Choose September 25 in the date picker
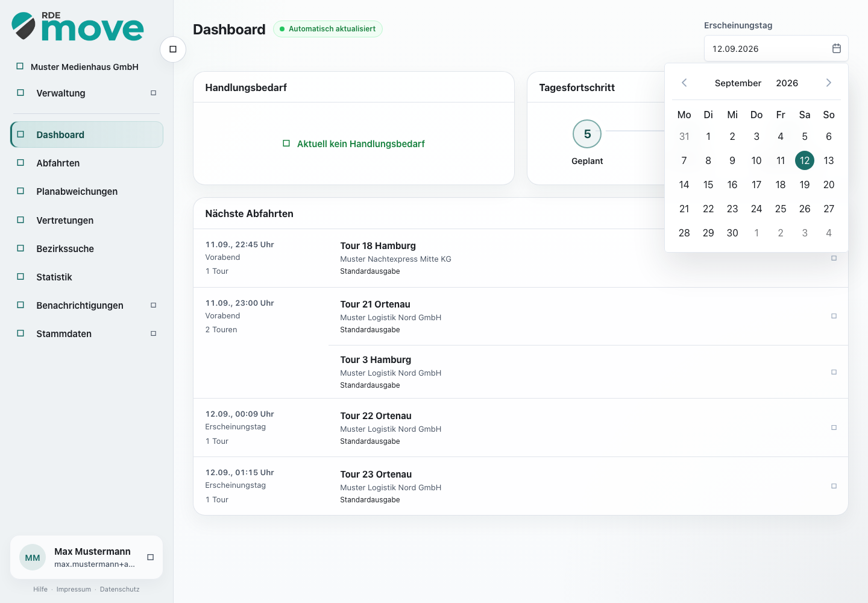The height and width of the screenshot is (603, 868). pyautogui.click(x=781, y=209)
